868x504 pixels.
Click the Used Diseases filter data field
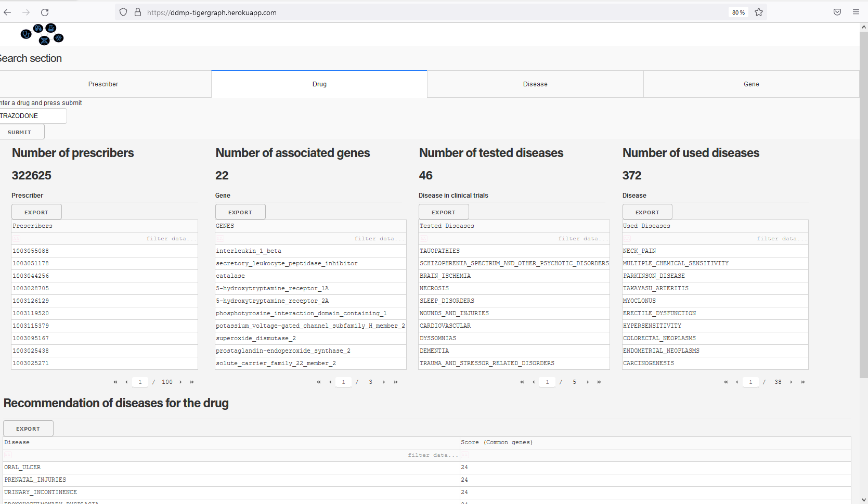click(x=715, y=239)
